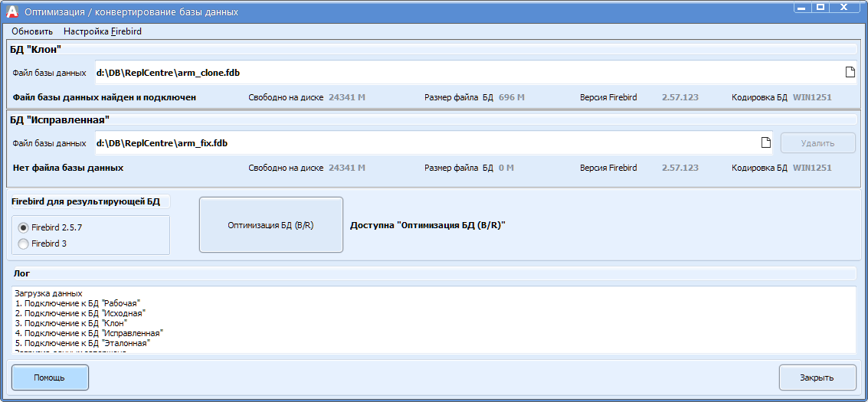Minimize the window using the title bar button
The width and height of the screenshot is (868, 402).
pyautogui.click(x=803, y=7)
